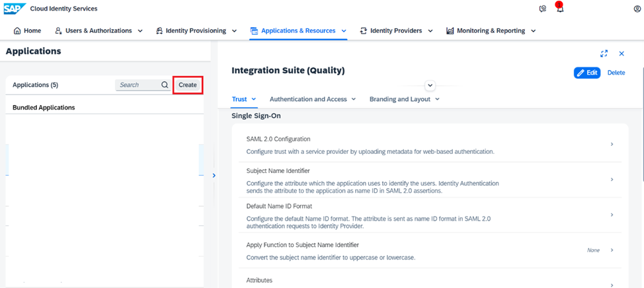Screen dimensions: 644x288
Task: Open Default Name ID Format chevron
Action: [x=612, y=215]
